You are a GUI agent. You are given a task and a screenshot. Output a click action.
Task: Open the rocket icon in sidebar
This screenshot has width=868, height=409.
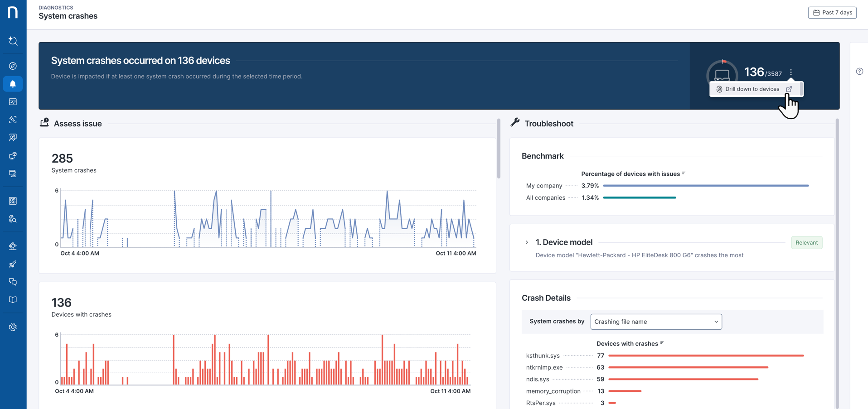click(13, 264)
